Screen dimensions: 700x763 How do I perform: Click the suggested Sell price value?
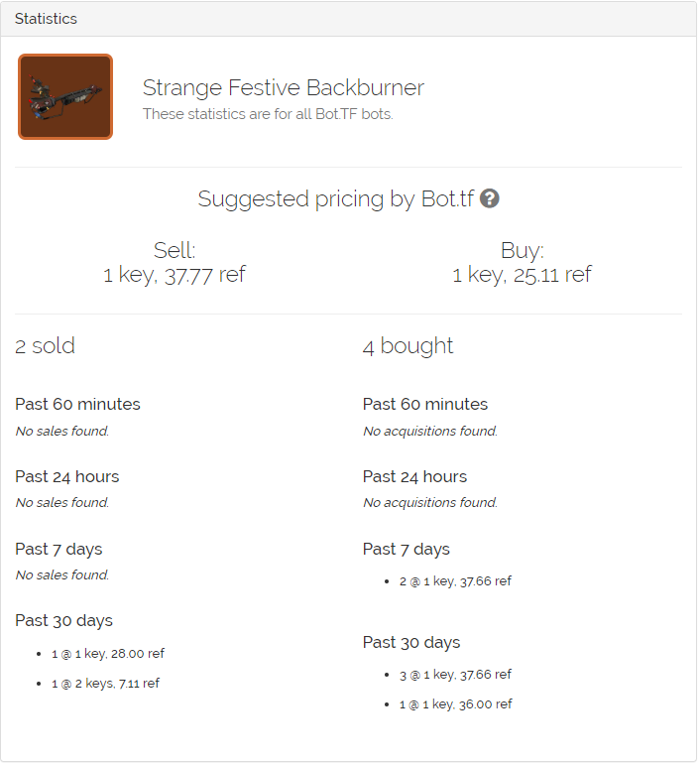tap(175, 276)
